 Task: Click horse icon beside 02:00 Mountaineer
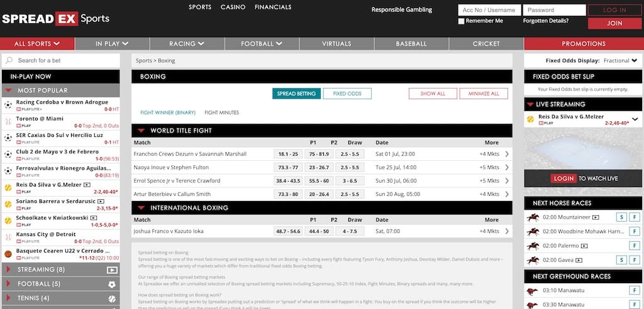(x=533, y=217)
